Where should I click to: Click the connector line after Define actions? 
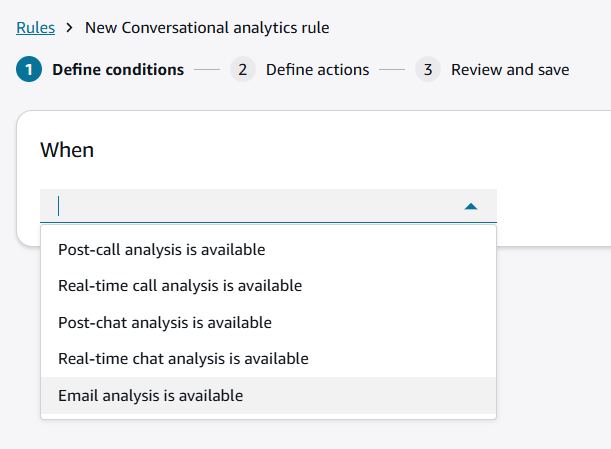point(392,70)
